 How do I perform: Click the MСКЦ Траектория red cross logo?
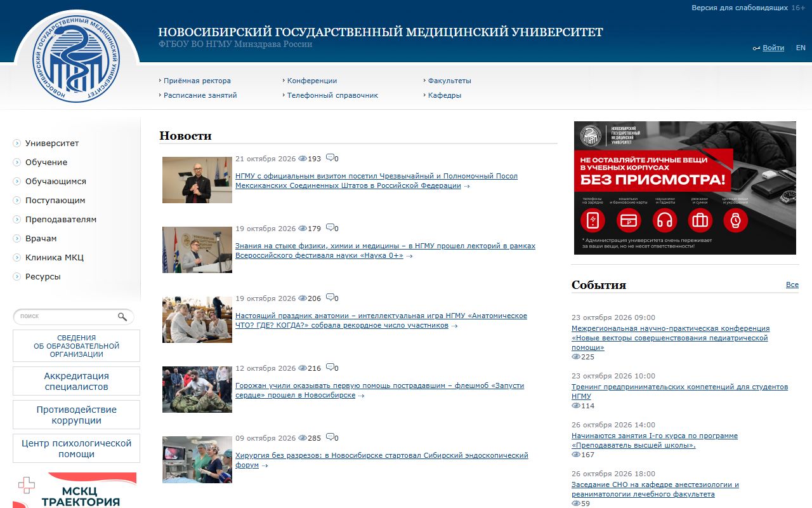(x=27, y=486)
